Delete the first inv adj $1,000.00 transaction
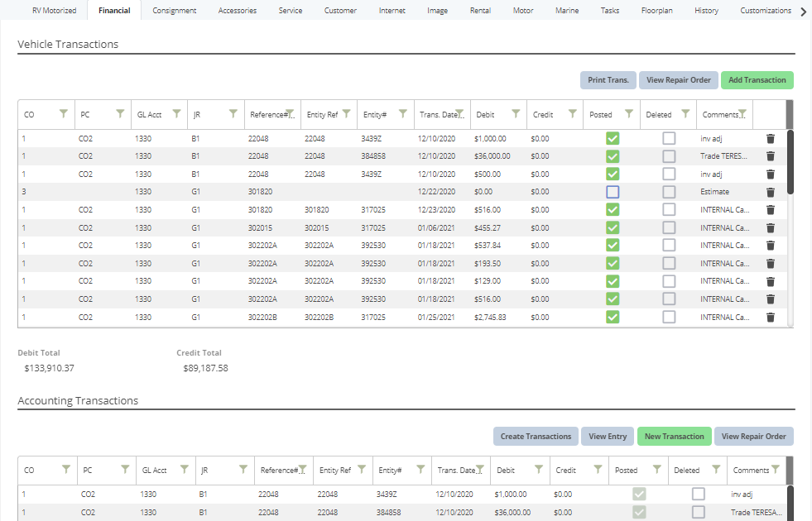The image size is (812, 521). coord(770,139)
